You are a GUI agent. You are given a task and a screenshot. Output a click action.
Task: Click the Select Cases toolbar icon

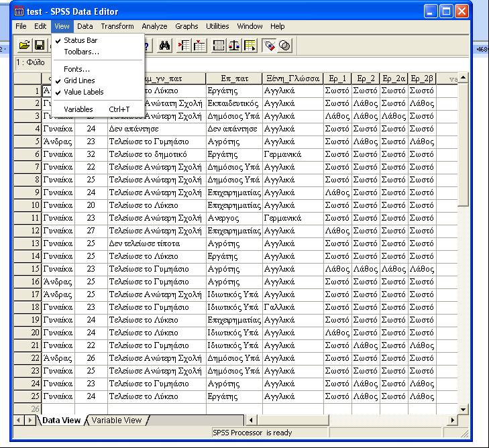(x=250, y=46)
